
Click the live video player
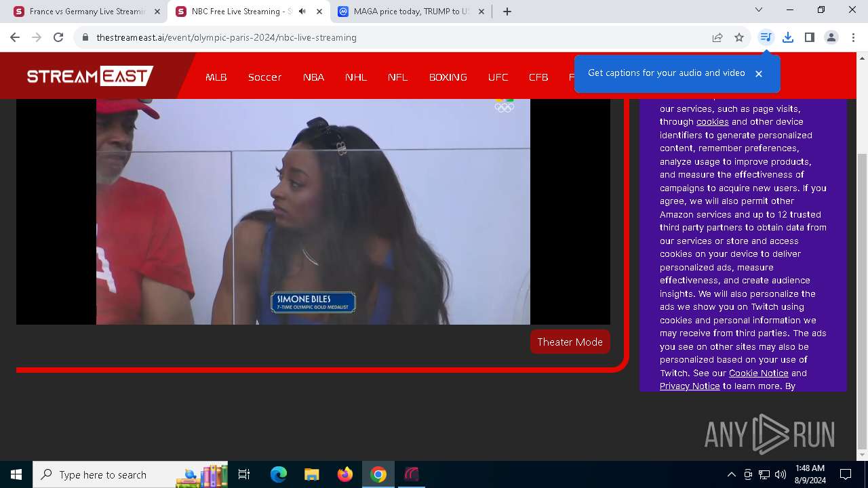[x=313, y=211]
